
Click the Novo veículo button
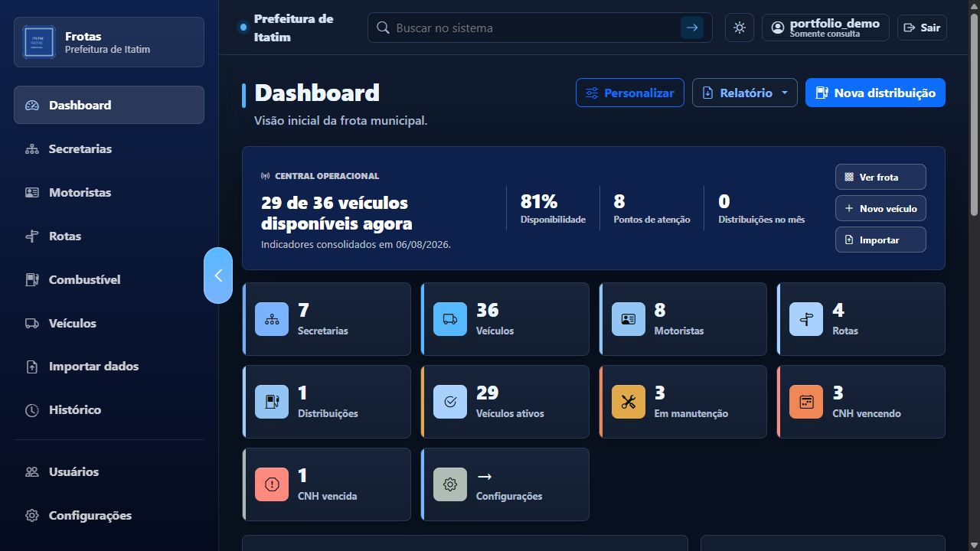click(x=880, y=208)
